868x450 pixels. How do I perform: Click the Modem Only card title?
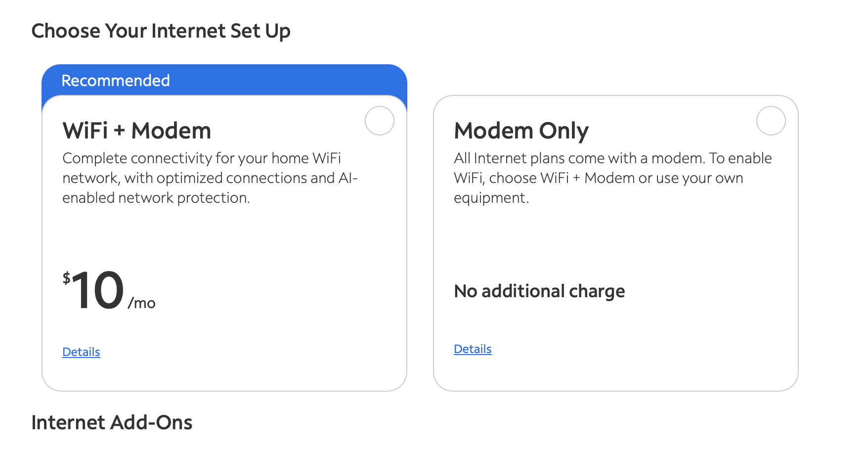point(521,131)
